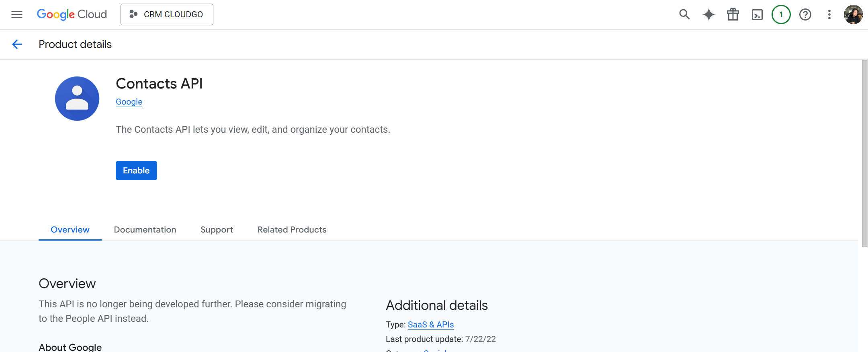Image resolution: width=868 pixels, height=352 pixels.
Task: Click the user account avatar
Action: 853,14
